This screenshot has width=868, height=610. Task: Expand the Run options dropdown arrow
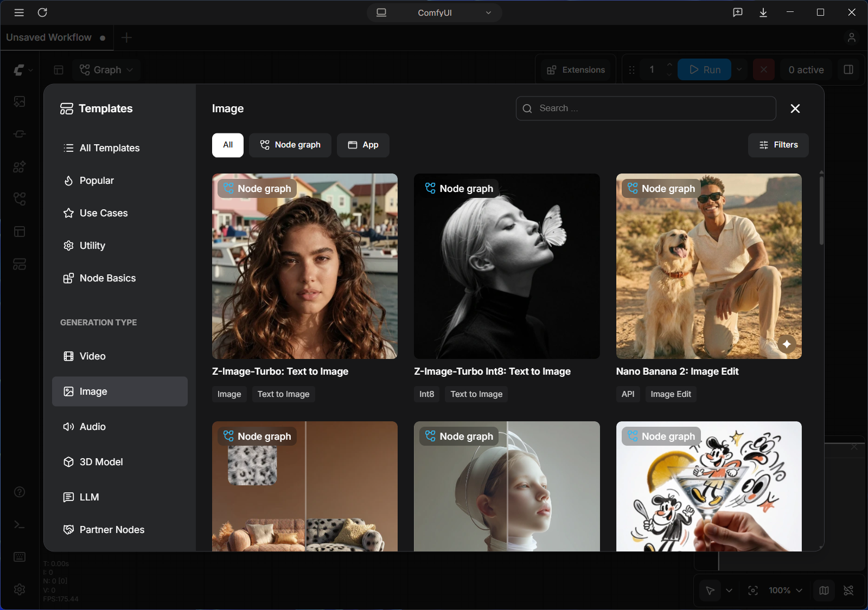click(x=739, y=70)
